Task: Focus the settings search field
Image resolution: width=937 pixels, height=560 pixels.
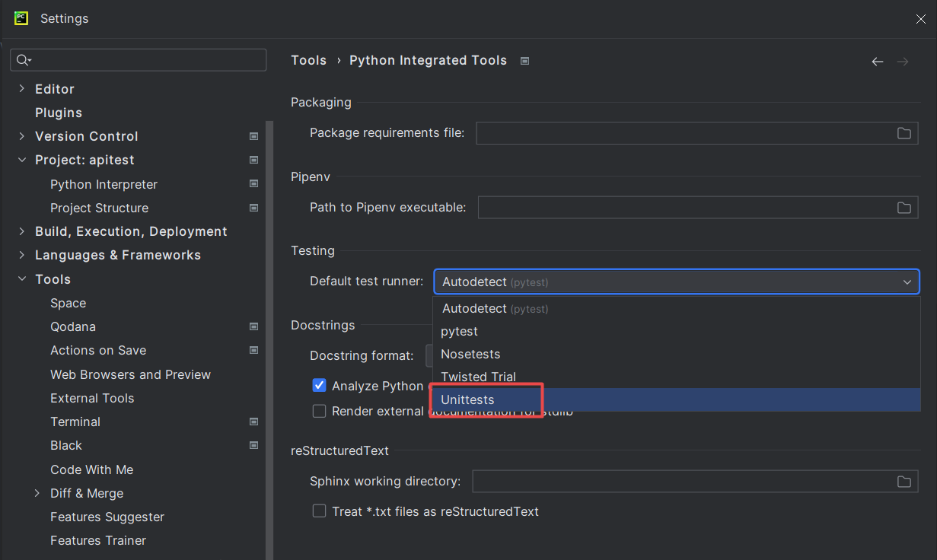Action: click(x=139, y=60)
